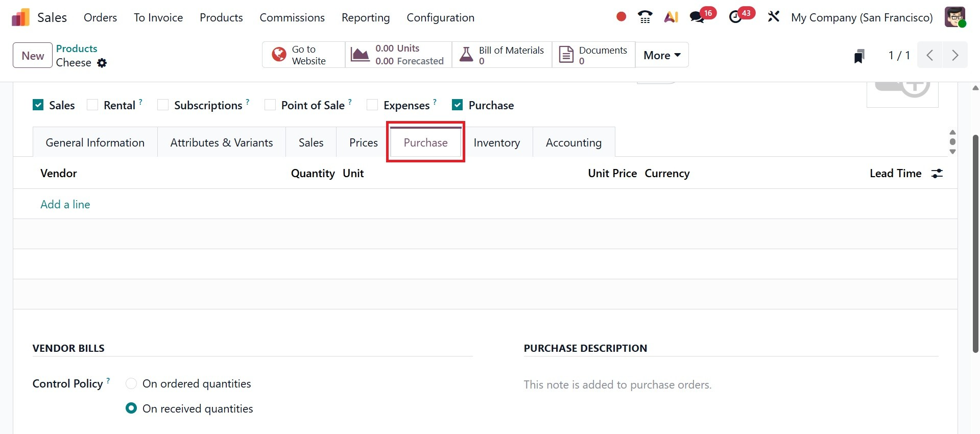Open the activities clock icon
The image size is (980, 434).
[x=735, y=17]
